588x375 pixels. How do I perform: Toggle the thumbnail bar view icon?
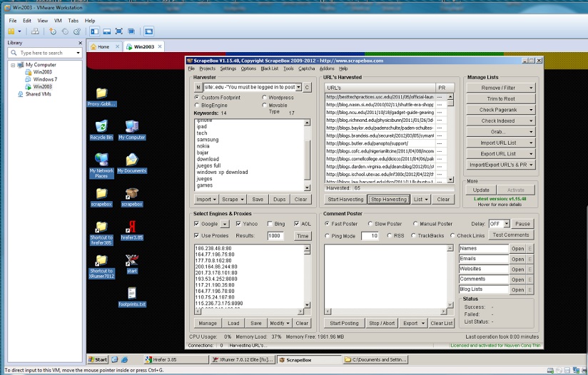[x=106, y=31]
